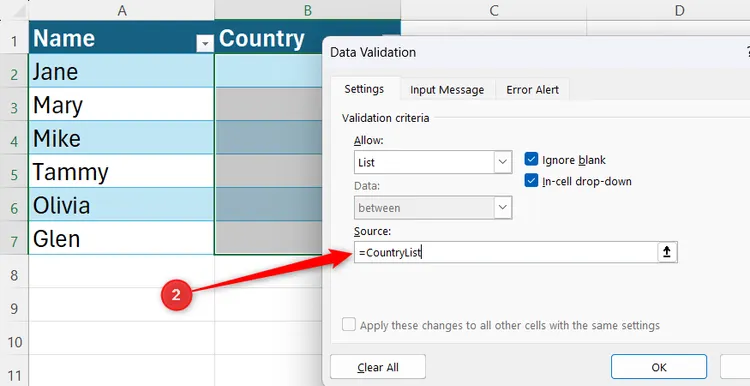Viewport: 750px width, 386px height.
Task: Select column A header
Action: tap(122, 10)
